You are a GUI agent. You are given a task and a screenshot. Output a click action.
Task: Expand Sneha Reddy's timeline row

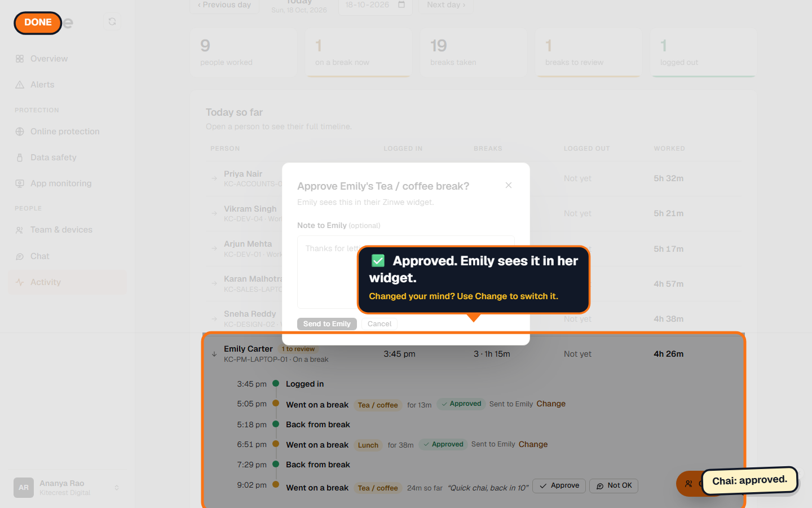(214, 319)
